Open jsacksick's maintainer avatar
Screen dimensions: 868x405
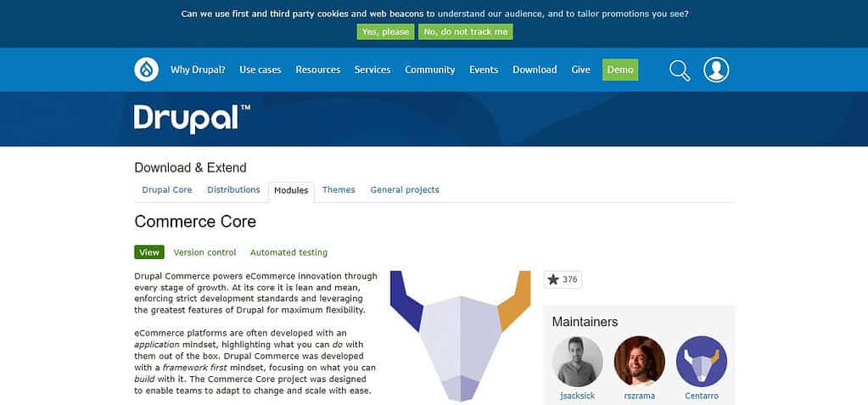click(x=577, y=361)
